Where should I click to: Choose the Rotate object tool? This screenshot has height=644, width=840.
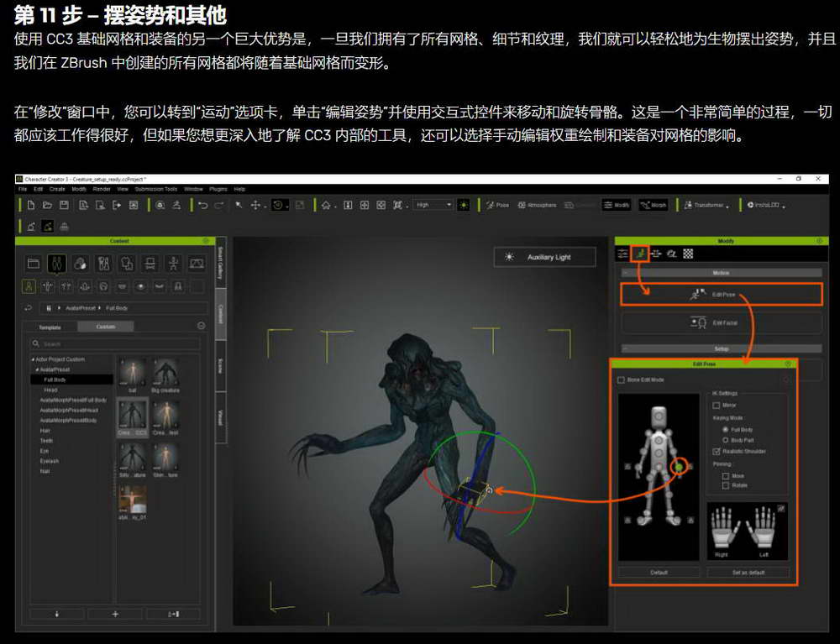[x=278, y=205]
